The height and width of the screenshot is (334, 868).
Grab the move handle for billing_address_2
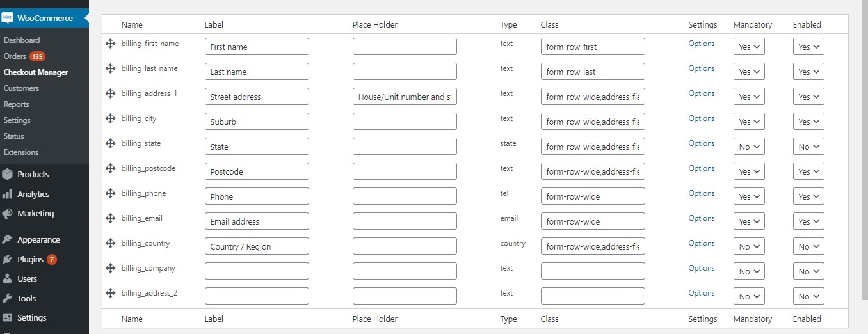[x=110, y=293]
